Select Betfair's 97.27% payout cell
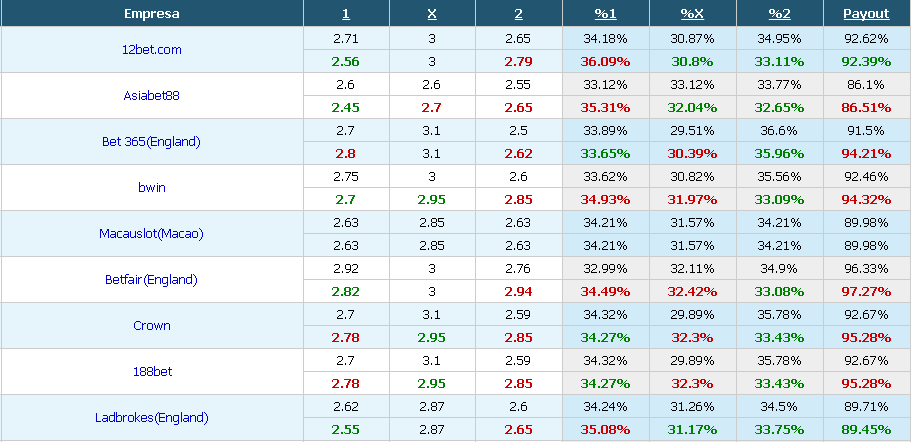 866,291
